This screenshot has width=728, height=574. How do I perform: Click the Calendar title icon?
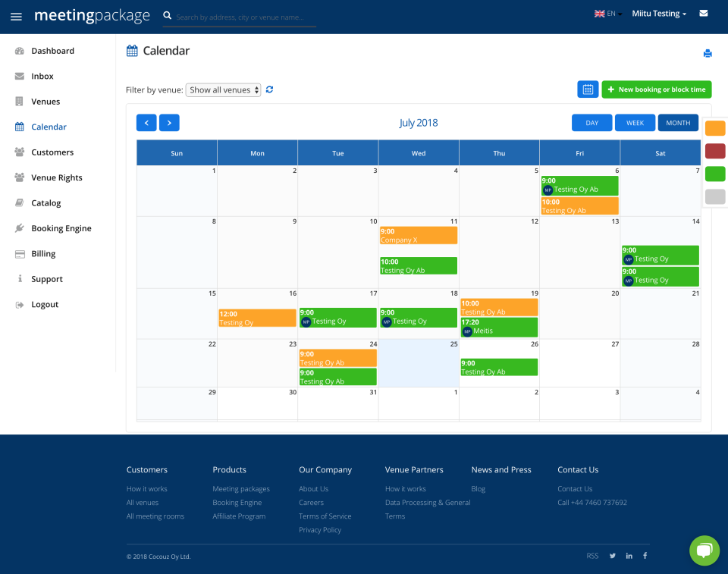[x=132, y=51]
